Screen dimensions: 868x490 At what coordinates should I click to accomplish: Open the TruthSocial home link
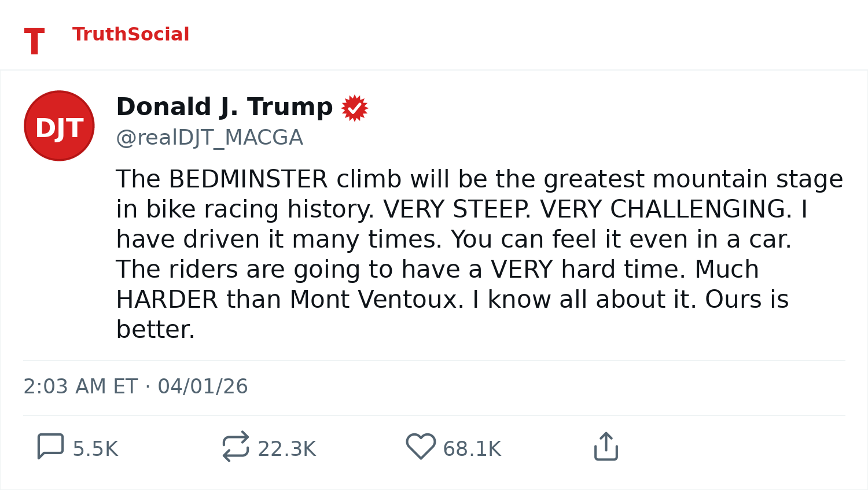131,35
